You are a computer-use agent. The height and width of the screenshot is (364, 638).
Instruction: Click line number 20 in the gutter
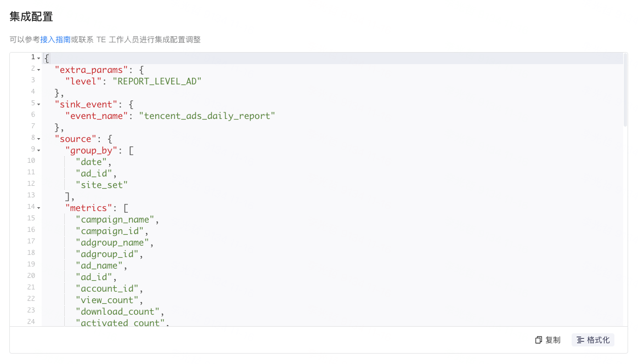(31, 276)
